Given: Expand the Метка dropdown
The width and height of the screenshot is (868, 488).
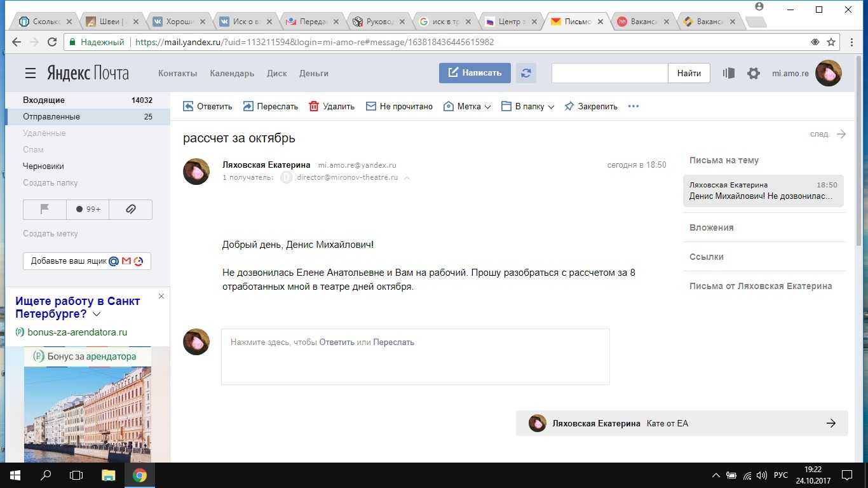Looking at the screenshot, I should tap(468, 107).
